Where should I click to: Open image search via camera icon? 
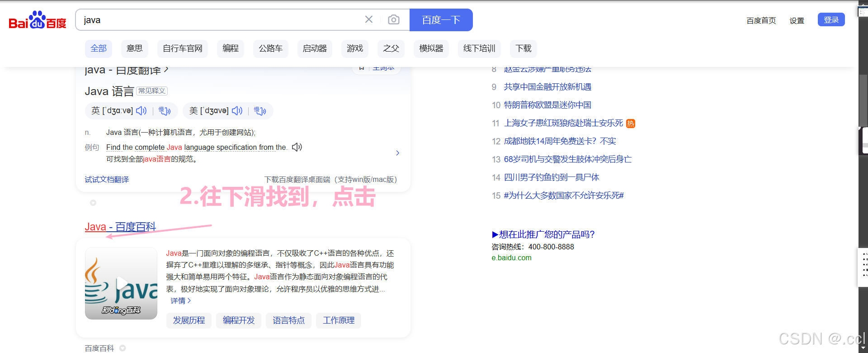tap(394, 19)
